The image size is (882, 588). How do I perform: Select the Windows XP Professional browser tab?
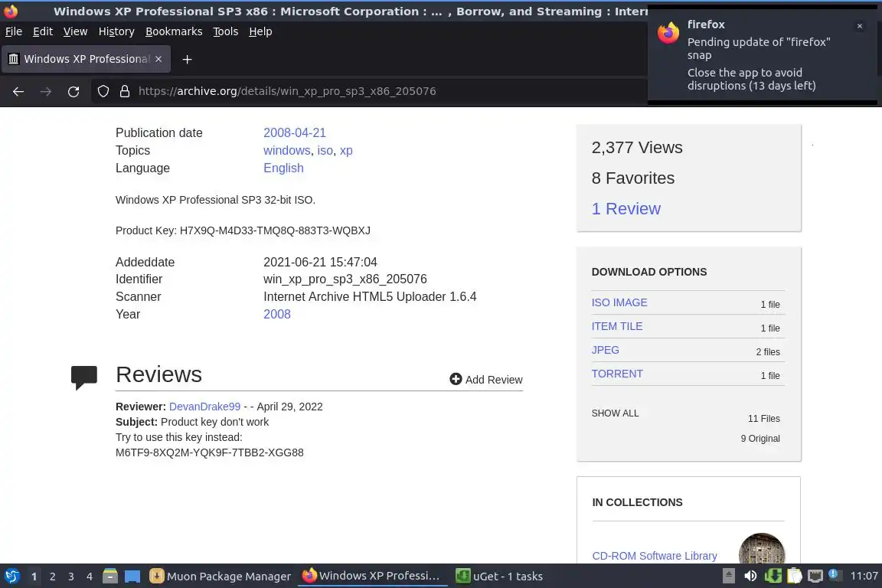[86, 59]
